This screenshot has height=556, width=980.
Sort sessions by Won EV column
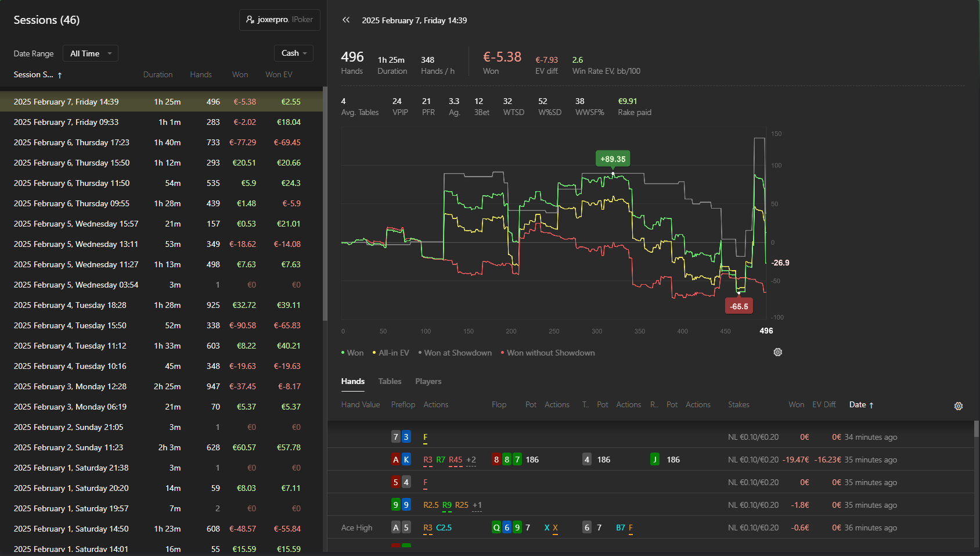[x=279, y=74]
